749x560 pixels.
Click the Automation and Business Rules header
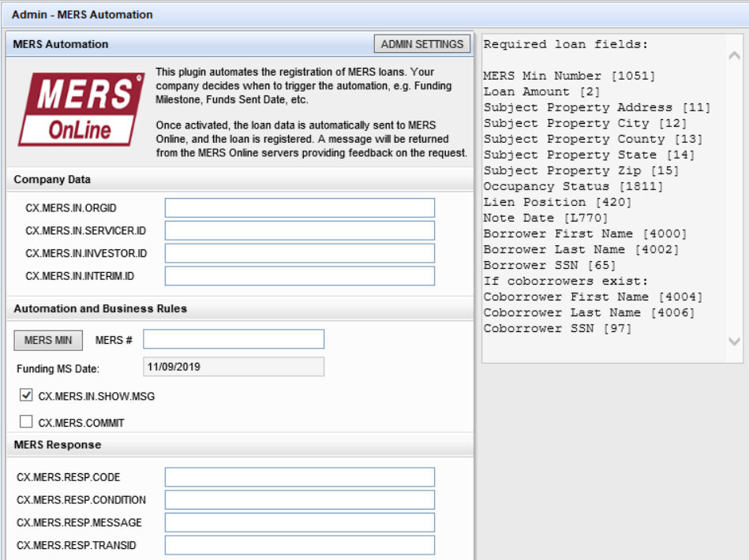[x=100, y=308]
